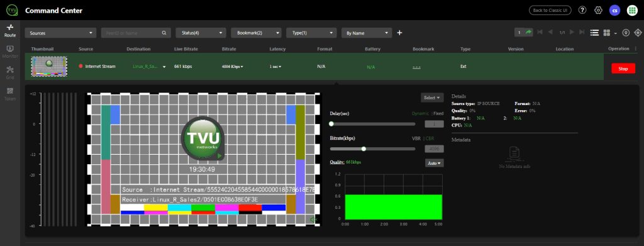Open the help question mark icon
644x246 pixels.
click(582, 10)
